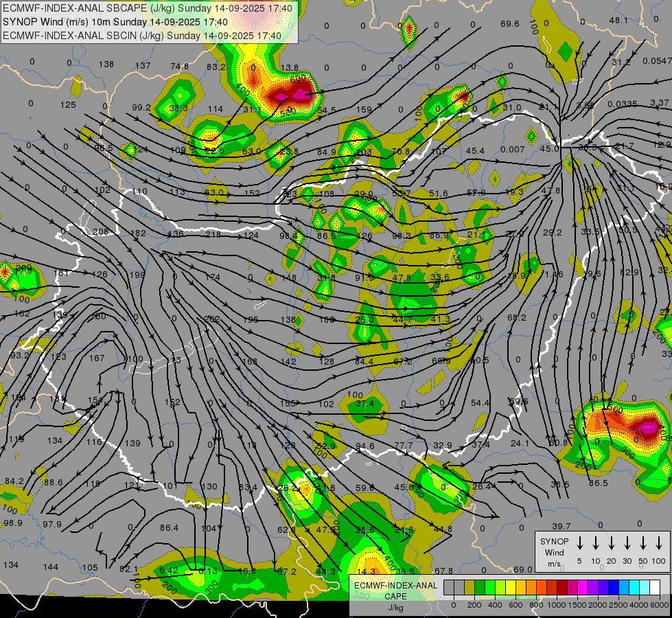Click the '195' value on the map

251,319
